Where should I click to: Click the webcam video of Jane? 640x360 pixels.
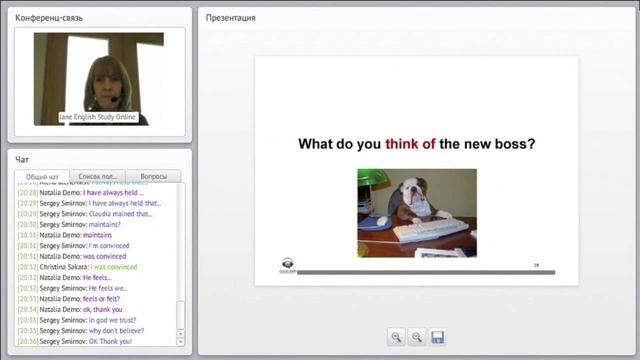coord(99,79)
